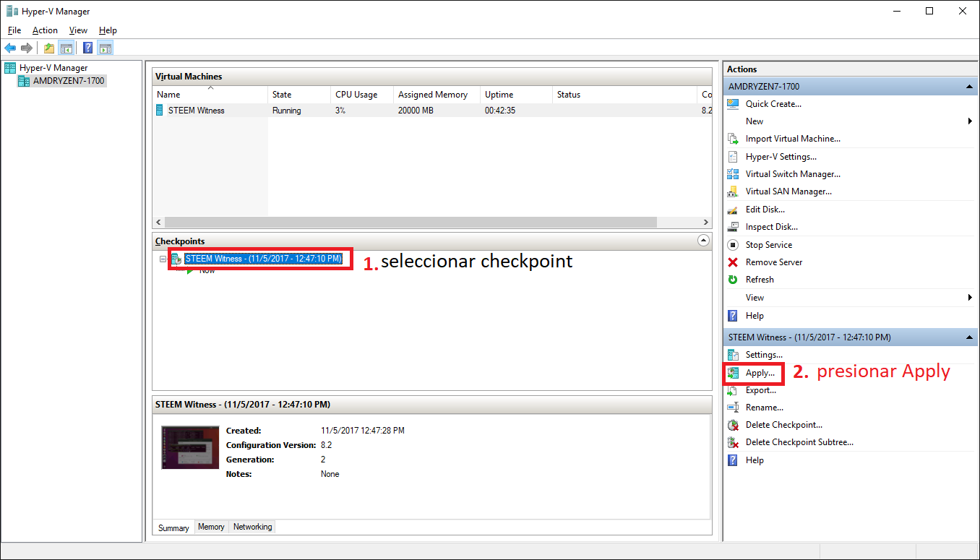980x560 pixels.
Task: Click the Inspect Disk icon
Action: (x=733, y=227)
